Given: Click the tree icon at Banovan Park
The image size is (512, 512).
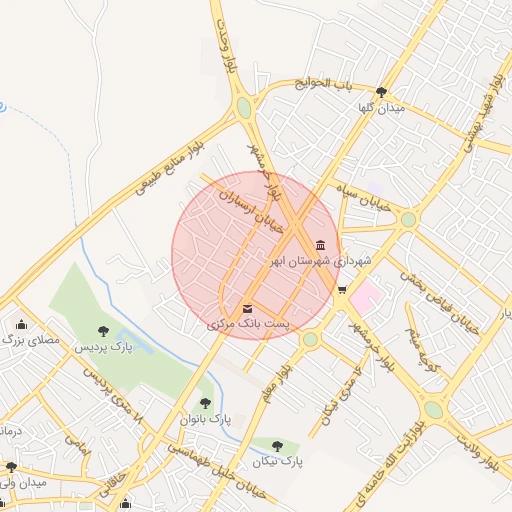Looking at the screenshot, I should [x=205, y=403].
